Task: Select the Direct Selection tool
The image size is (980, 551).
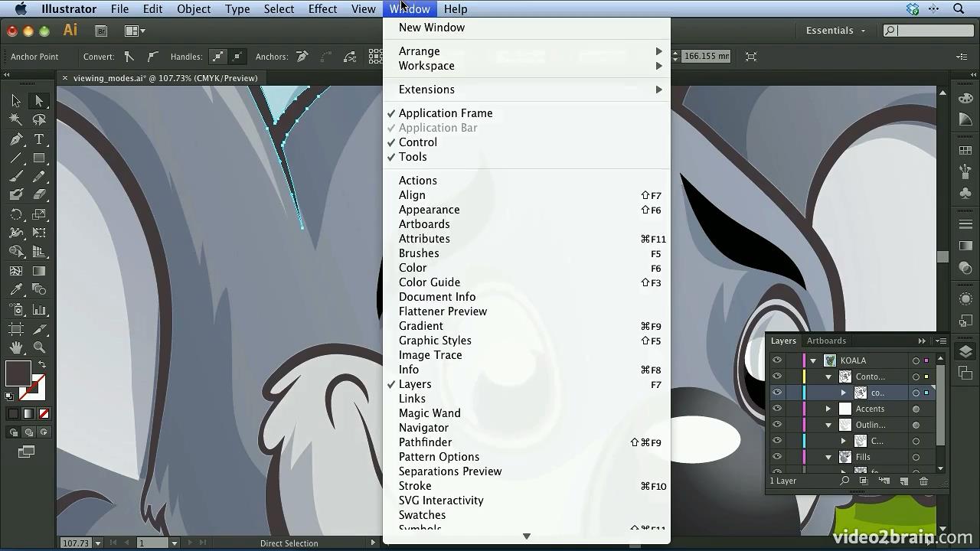Action: point(39,101)
